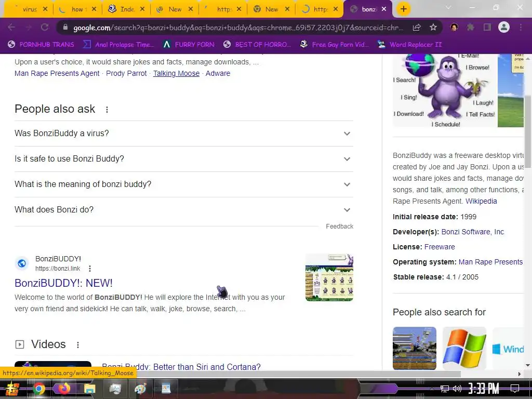The height and width of the screenshot is (399, 532).
Task: Open the "Word Replacer II" bookmark
Action: coord(409,45)
